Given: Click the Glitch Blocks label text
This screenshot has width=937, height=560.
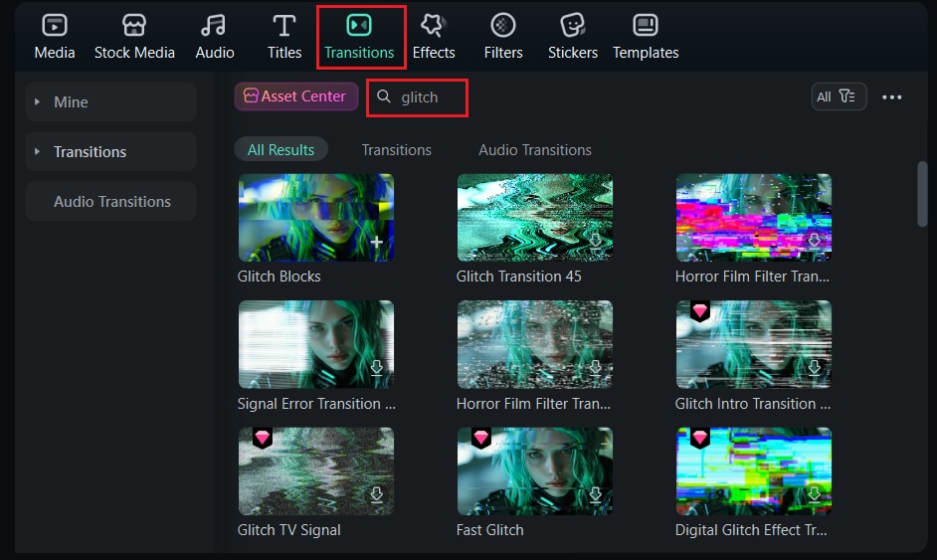Looking at the screenshot, I should (x=280, y=277).
